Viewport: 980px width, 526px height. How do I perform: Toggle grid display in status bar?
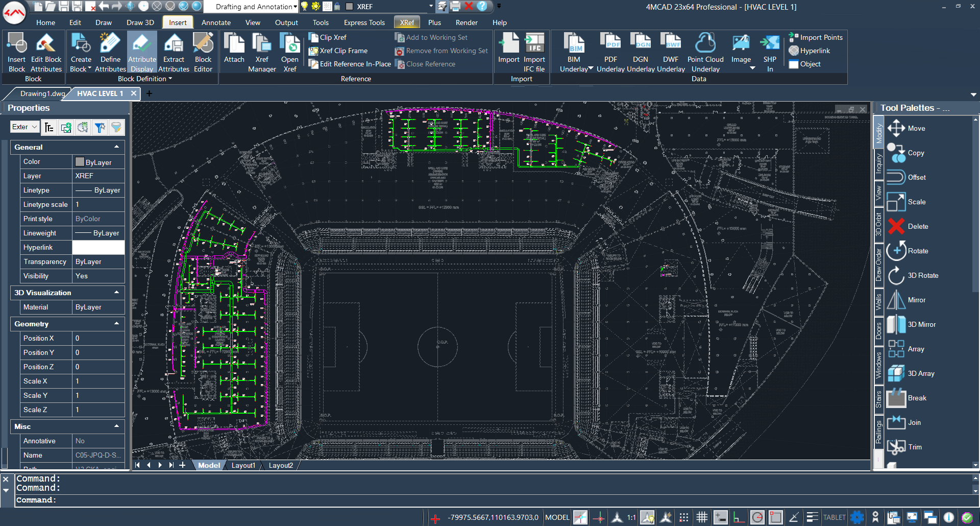[702, 517]
